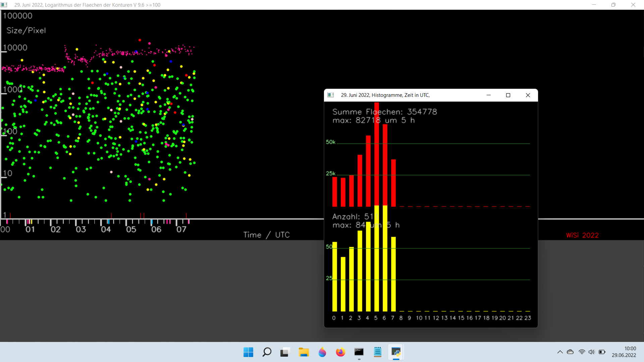Click the '05' time axis label
This screenshot has width=644, height=362.
(x=131, y=230)
